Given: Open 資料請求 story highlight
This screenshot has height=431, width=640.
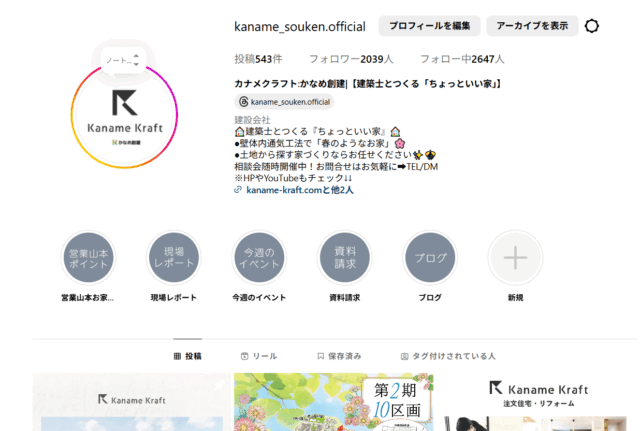Looking at the screenshot, I should pyautogui.click(x=345, y=258).
